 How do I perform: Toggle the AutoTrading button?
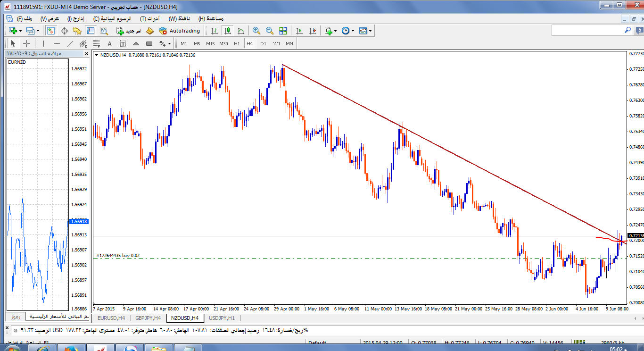point(180,31)
